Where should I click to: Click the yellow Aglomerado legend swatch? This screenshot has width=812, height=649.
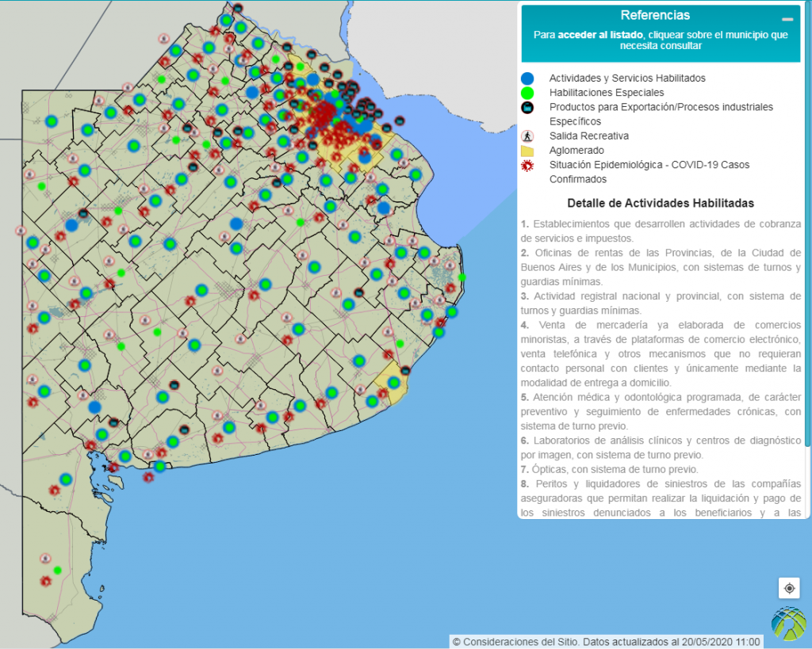click(x=527, y=151)
